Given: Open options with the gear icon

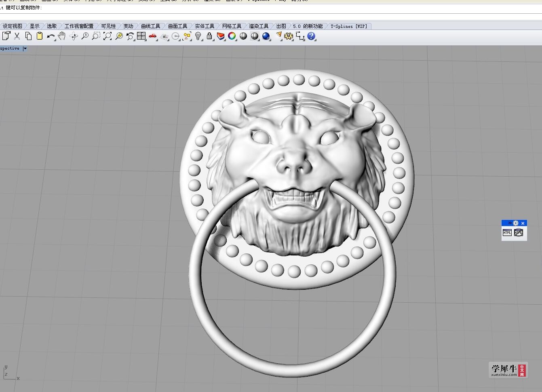Looking at the screenshot, I should (289, 36).
